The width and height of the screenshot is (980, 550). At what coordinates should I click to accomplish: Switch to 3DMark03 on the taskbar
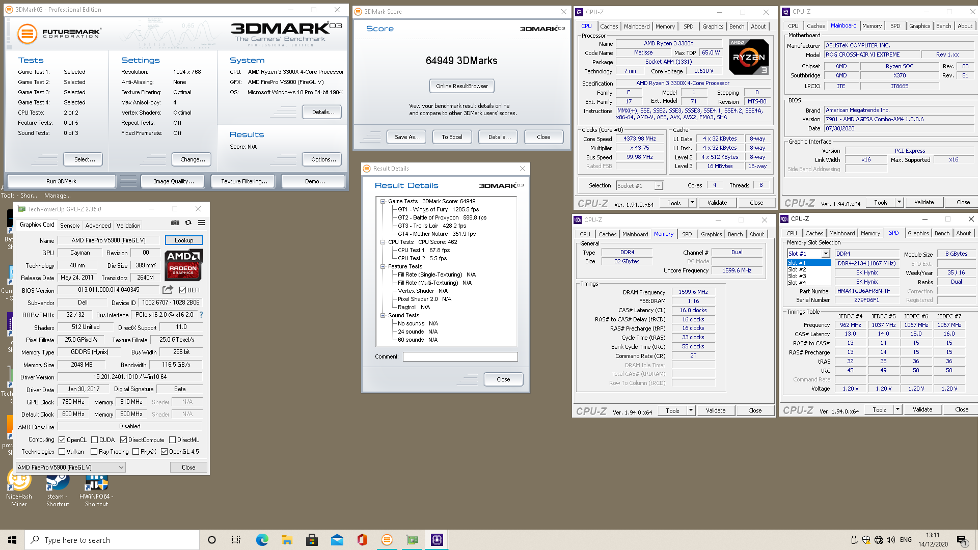click(387, 540)
